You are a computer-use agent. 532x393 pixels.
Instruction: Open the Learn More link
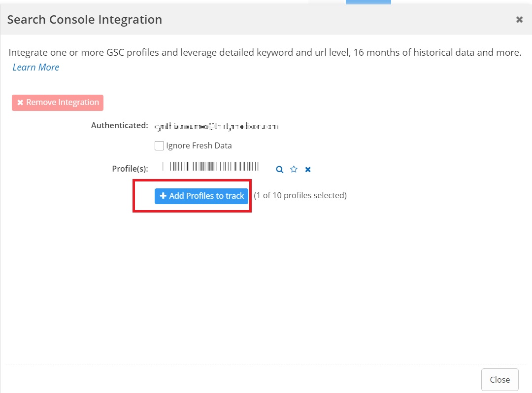[36, 68]
